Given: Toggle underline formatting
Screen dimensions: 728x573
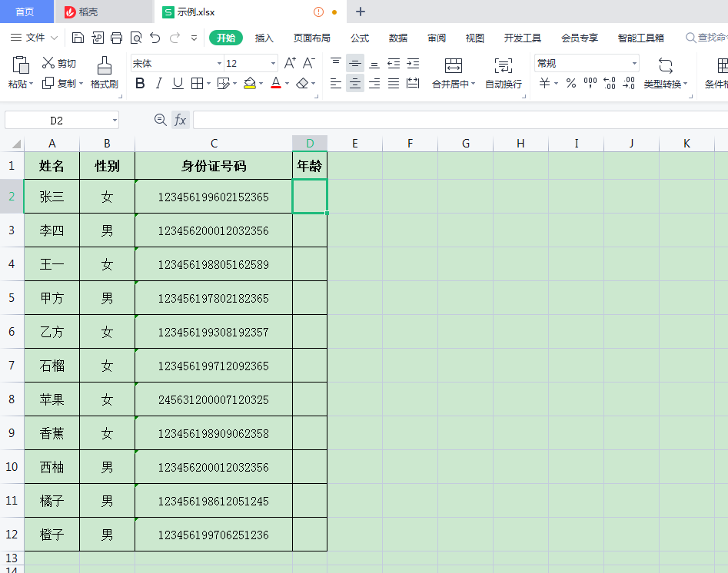Looking at the screenshot, I should coord(178,84).
